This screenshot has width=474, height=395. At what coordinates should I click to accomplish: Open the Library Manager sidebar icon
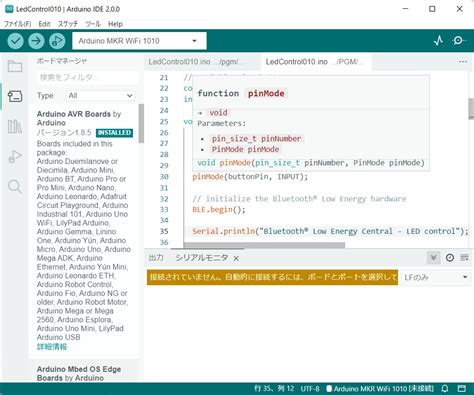(15, 126)
